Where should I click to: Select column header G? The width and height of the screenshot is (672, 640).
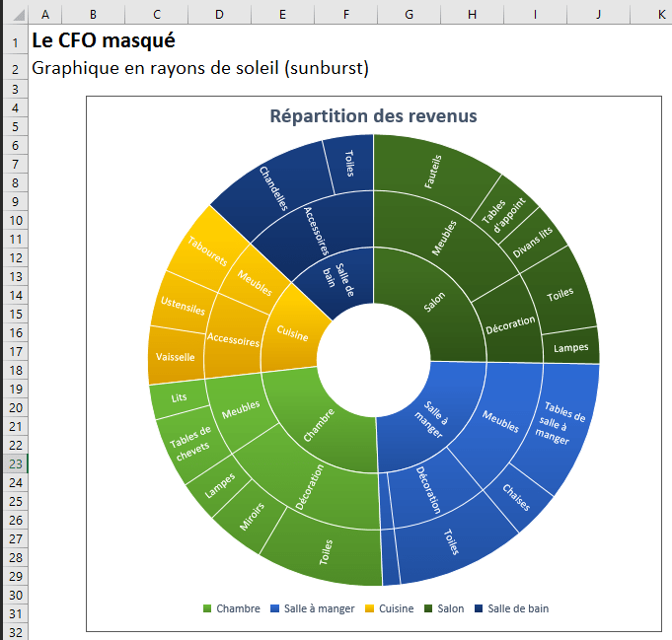(409, 15)
